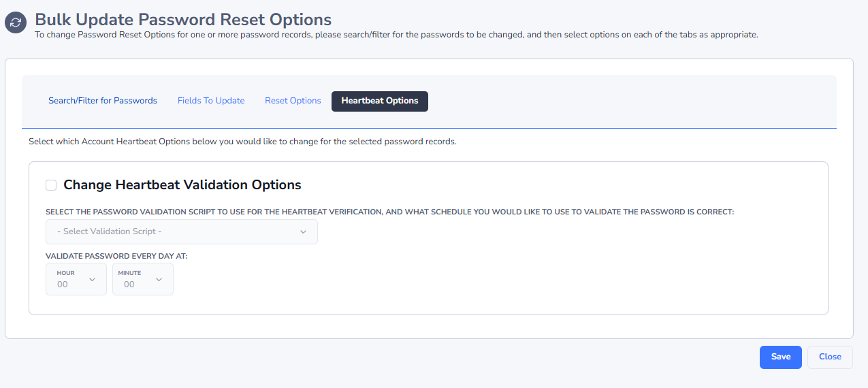Image resolution: width=868 pixels, height=388 pixels.
Task: Go to the Reset Options tab
Action: (x=293, y=101)
